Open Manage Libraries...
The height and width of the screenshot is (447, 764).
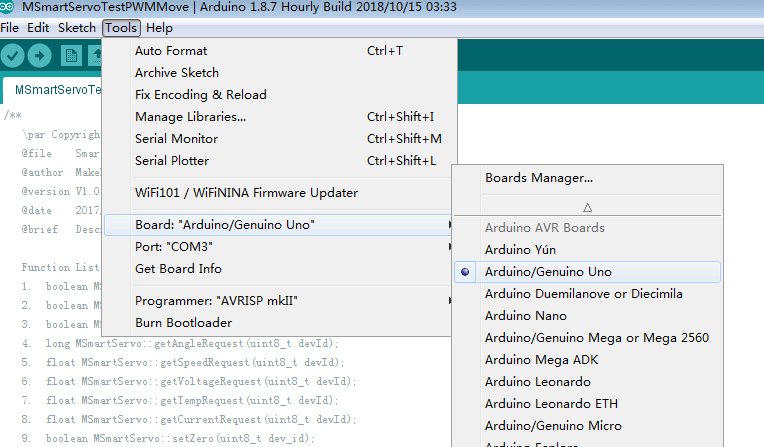(278, 117)
